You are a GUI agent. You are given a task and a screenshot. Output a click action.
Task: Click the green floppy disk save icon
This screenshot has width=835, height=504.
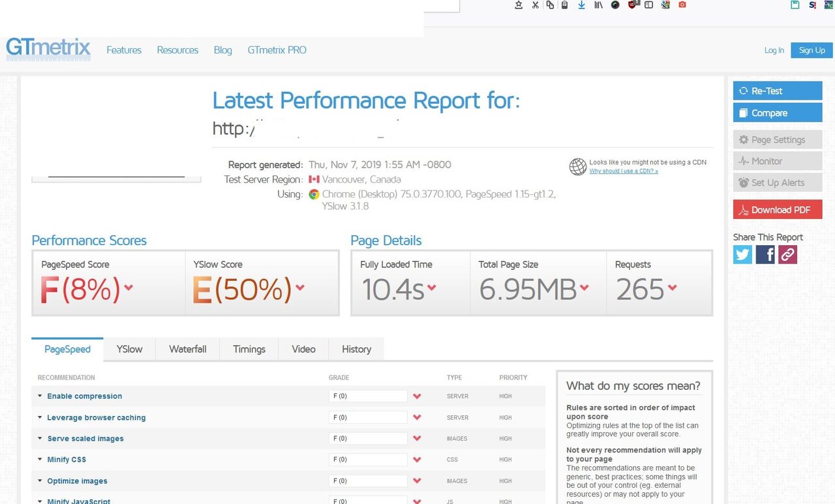click(795, 5)
